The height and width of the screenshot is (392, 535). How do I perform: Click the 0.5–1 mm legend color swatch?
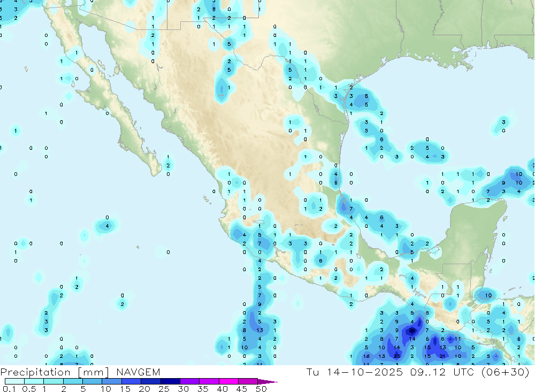tap(34, 381)
